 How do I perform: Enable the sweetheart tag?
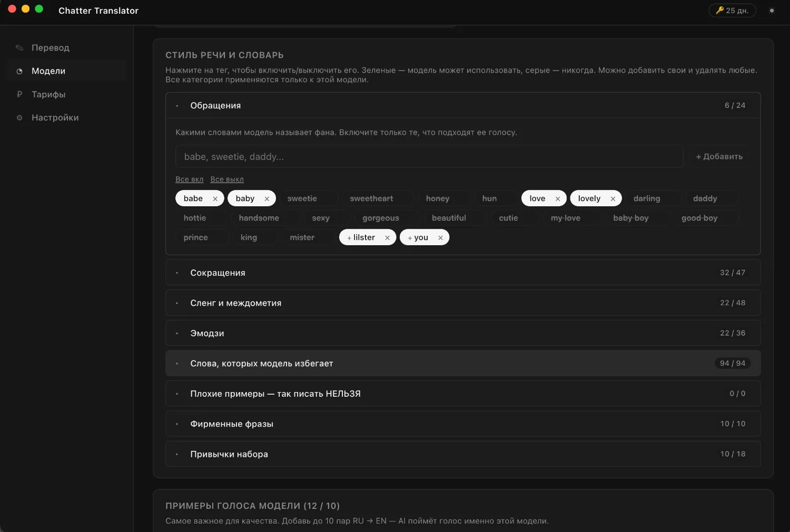[x=377, y=198]
